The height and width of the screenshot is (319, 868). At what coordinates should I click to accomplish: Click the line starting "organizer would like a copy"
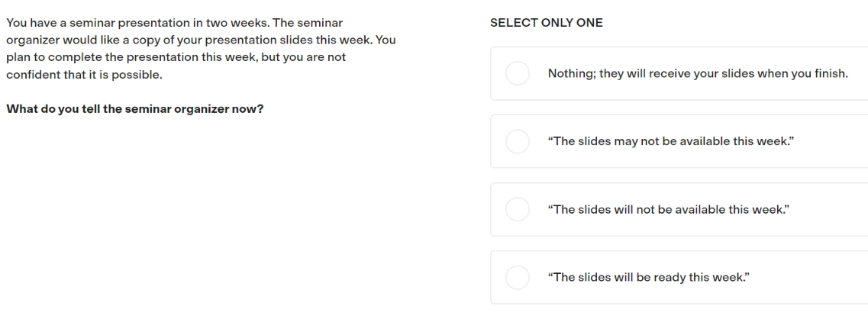[x=201, y=40]
